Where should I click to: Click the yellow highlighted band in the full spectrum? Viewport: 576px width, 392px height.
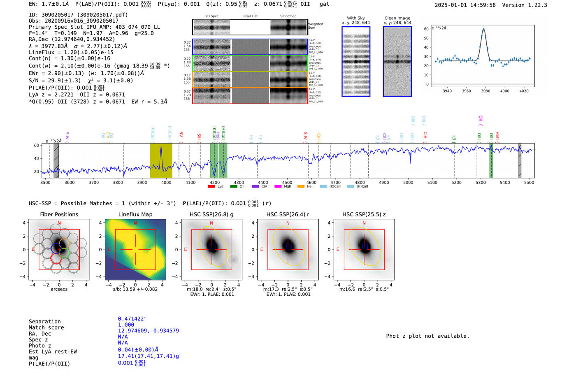tap(161, 161)
